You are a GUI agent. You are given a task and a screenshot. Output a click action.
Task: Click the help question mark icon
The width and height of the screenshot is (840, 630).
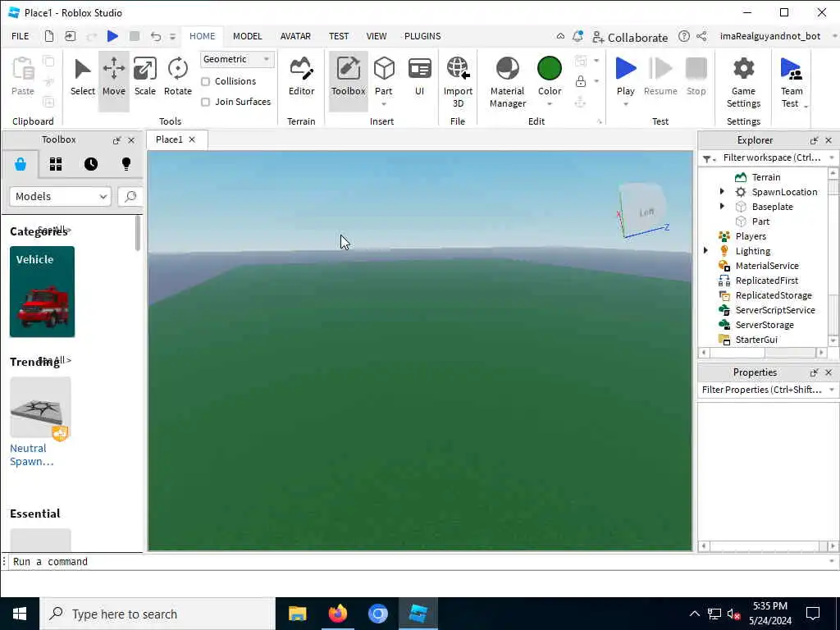pos(683,36)
